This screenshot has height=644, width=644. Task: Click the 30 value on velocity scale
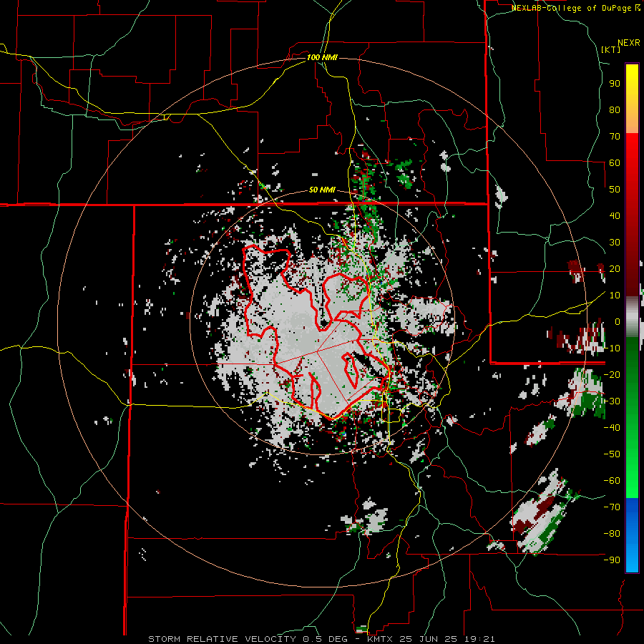[615, 243]
